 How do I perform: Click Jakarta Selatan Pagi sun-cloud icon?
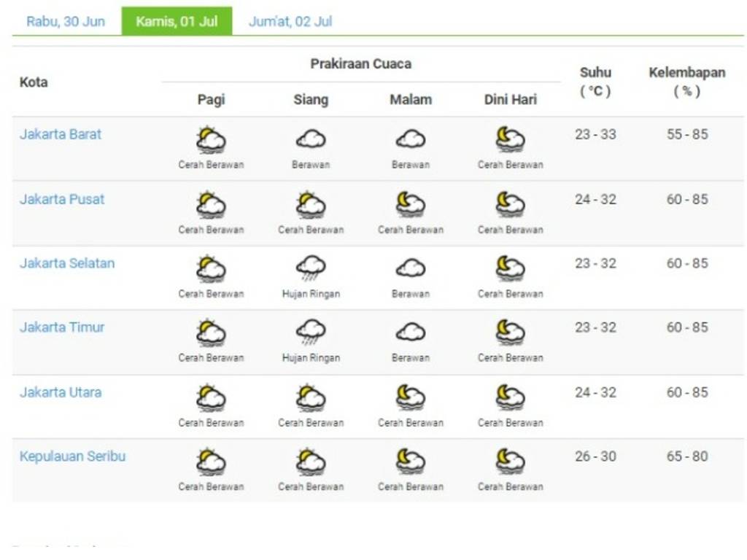211,269
